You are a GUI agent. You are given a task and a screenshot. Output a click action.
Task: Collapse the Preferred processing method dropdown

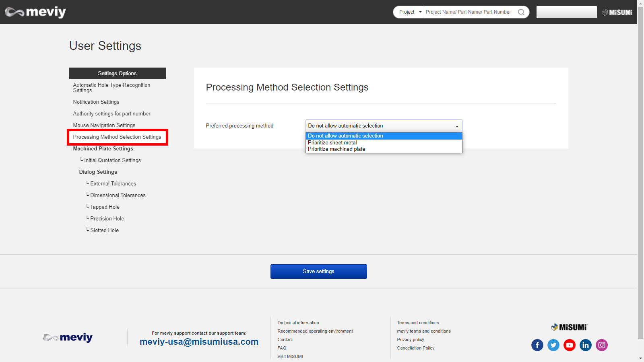click(384, 126)
